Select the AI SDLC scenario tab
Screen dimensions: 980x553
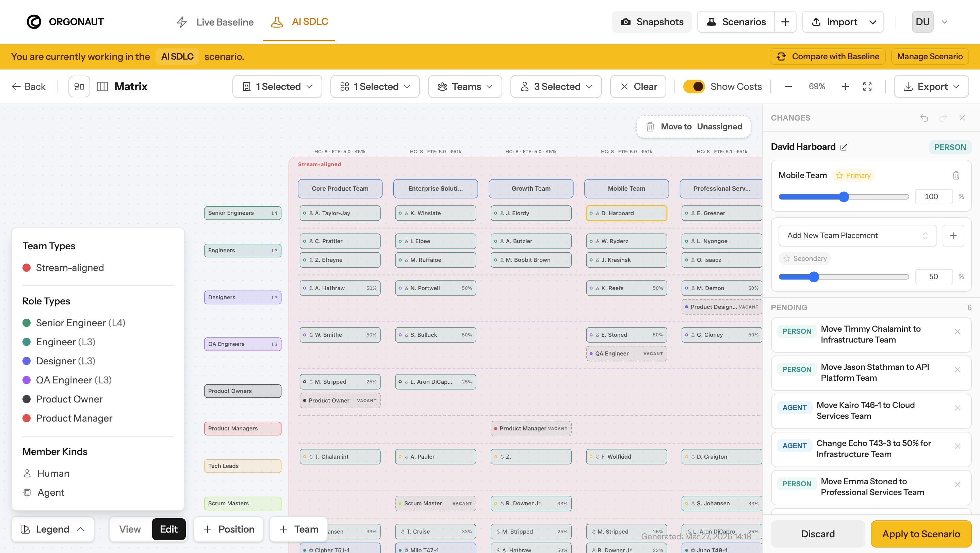299,22
